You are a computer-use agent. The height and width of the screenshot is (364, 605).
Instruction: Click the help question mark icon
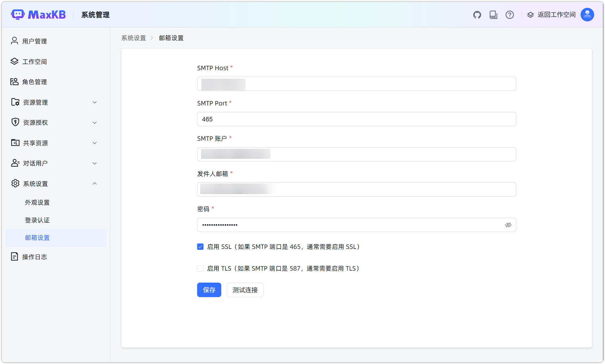509,14
